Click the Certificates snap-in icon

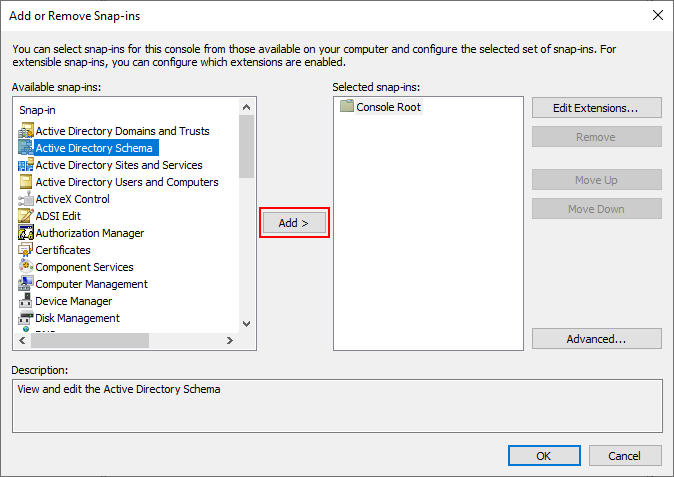26,250
